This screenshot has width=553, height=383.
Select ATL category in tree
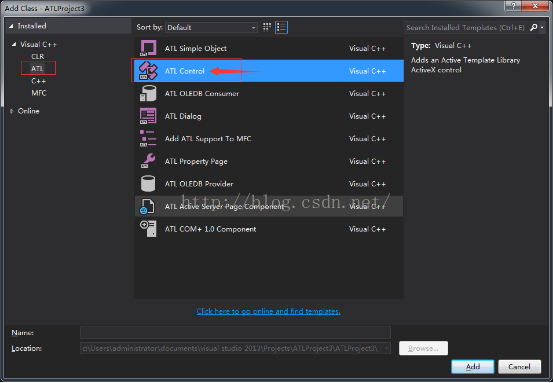(x=37, y=68)
